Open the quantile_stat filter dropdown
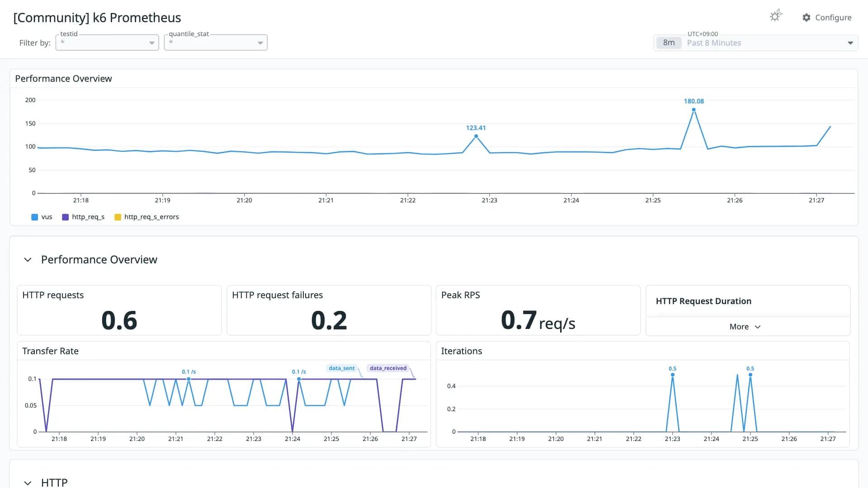This screenshot has height=488, width=868. tap(216, 42)
